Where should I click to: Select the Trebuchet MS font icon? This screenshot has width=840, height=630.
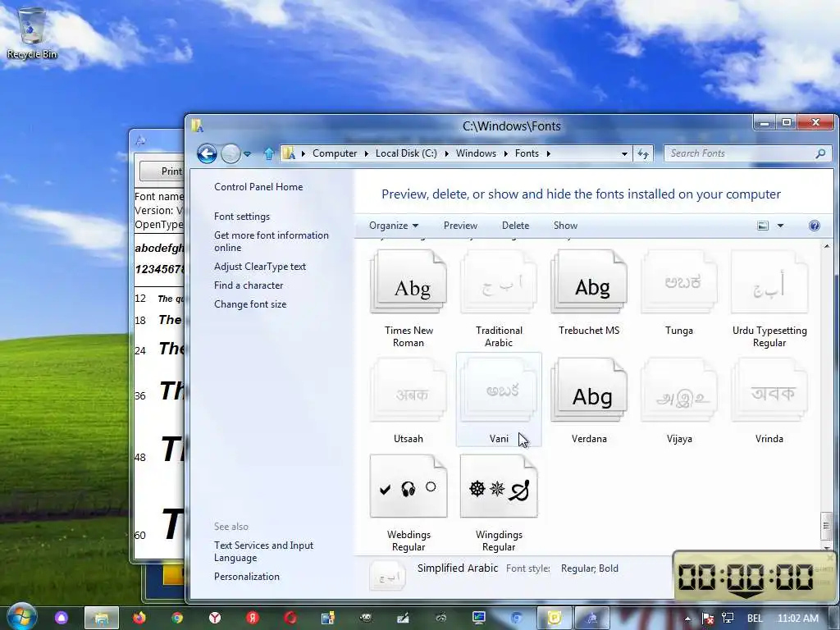click(589, 282)
